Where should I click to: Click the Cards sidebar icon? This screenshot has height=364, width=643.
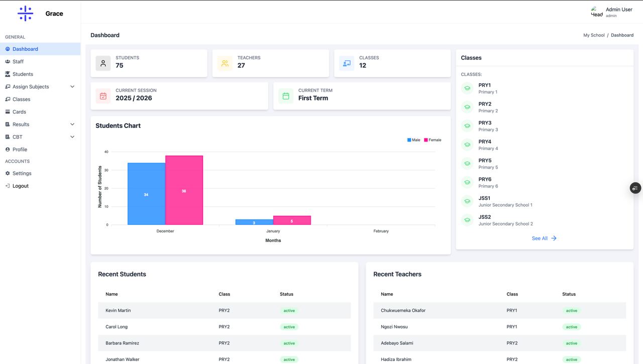(8, 112)
